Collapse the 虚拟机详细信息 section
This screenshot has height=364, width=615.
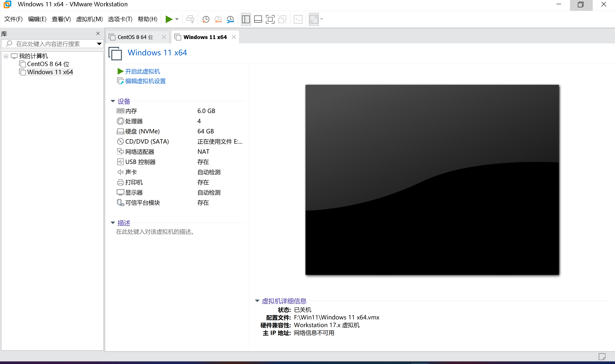tap(257, 301)
